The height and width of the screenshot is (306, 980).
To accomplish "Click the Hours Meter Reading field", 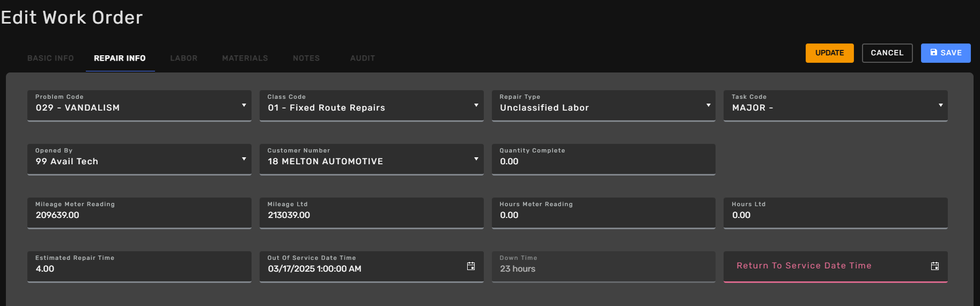I will 603,213.
